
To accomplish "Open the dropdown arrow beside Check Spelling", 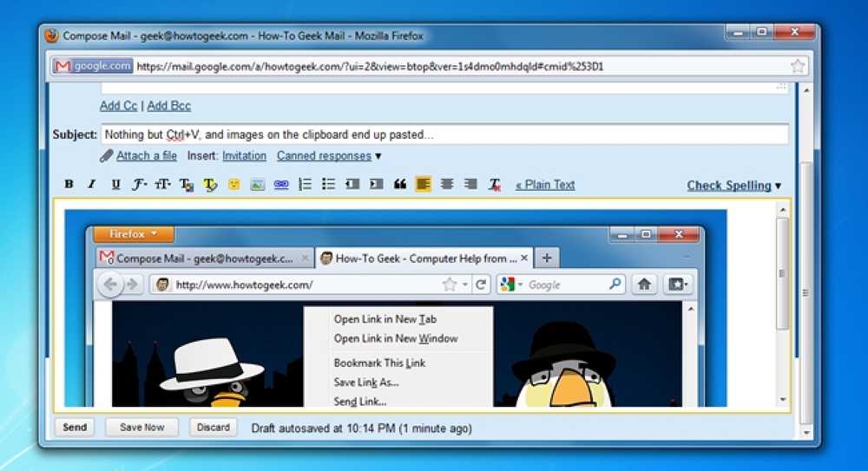I will [779, 186].
